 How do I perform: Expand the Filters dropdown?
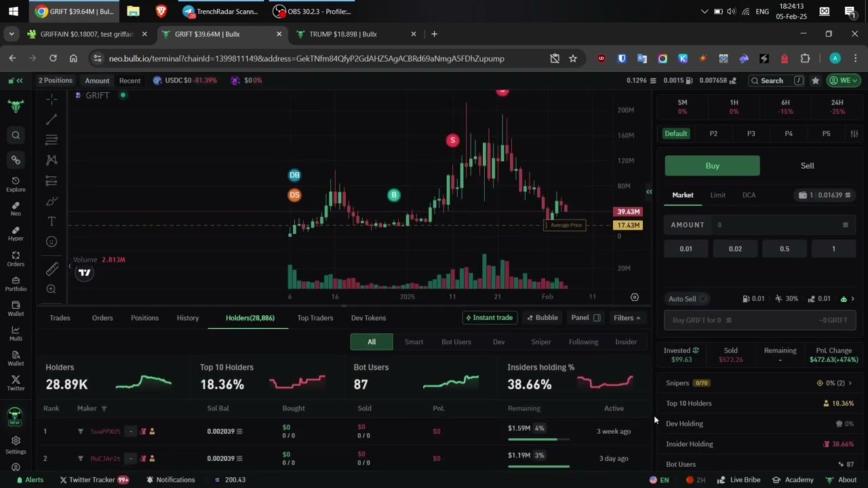point(627,318)
